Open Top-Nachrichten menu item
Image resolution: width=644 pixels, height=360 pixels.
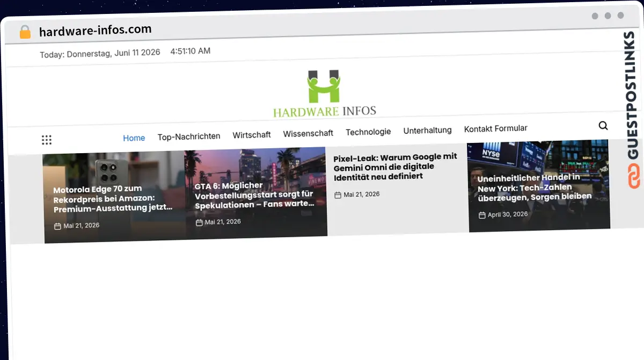189,136
